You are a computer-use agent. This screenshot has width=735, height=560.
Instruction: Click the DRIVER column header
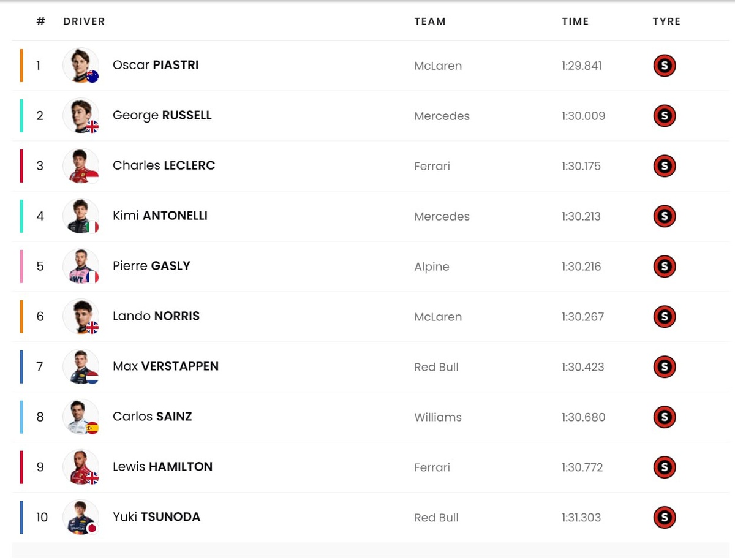[x=84, y=21]
